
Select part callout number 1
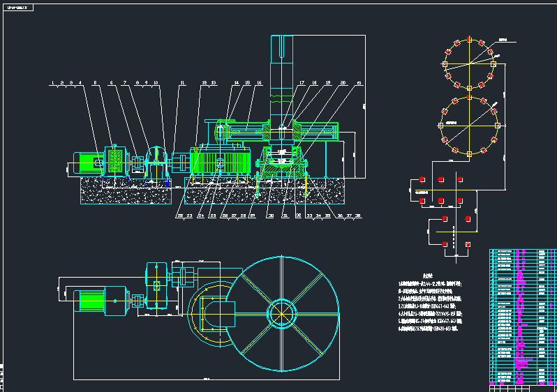[53, 83]
